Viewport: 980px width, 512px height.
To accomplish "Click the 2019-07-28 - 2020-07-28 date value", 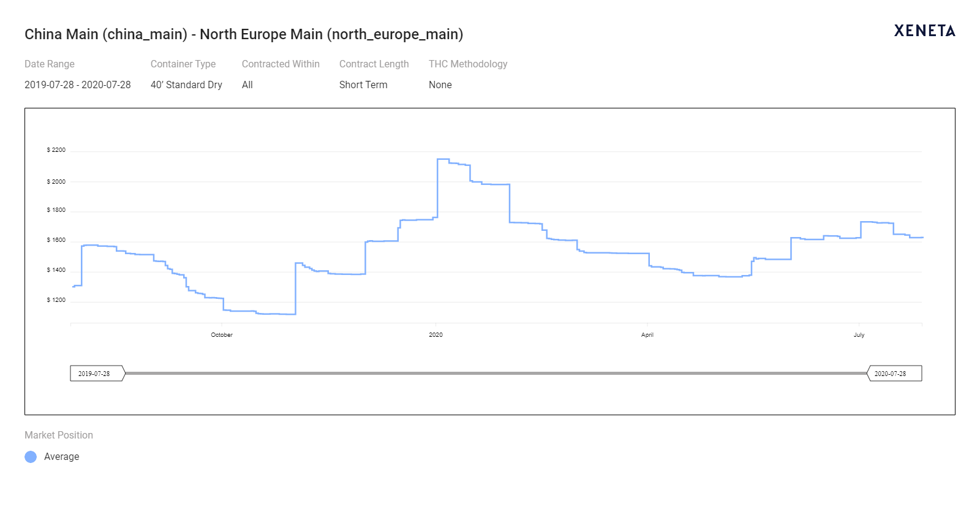I will tap(78, 85).
